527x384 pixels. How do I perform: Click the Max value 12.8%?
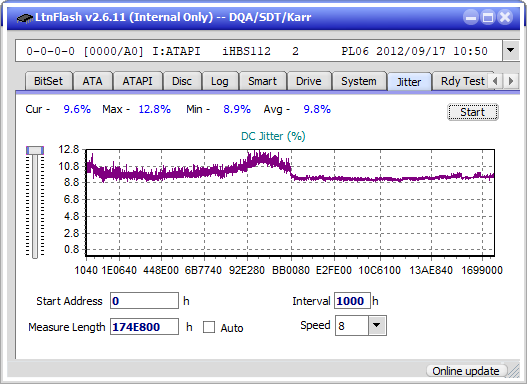(155, 109)
